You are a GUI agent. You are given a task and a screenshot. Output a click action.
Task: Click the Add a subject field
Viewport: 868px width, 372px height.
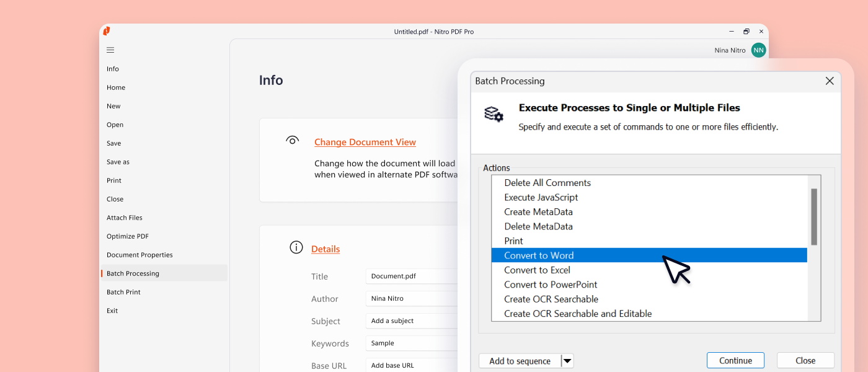412,321
